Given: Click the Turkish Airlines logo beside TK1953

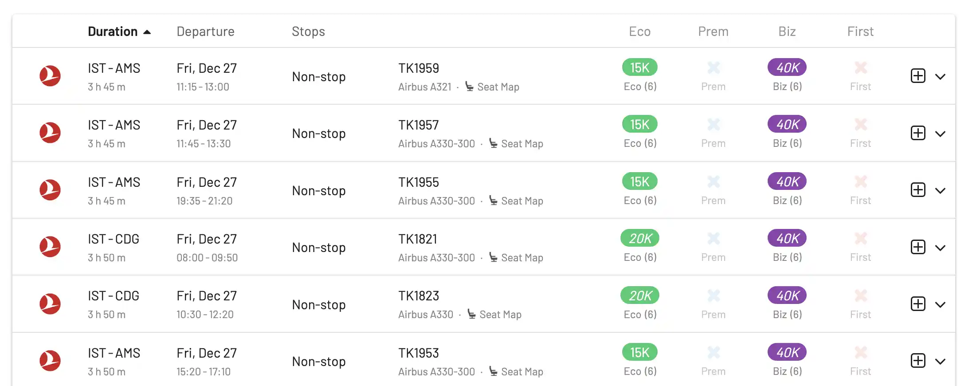Looking at the screenshot, I should [50, 361].
